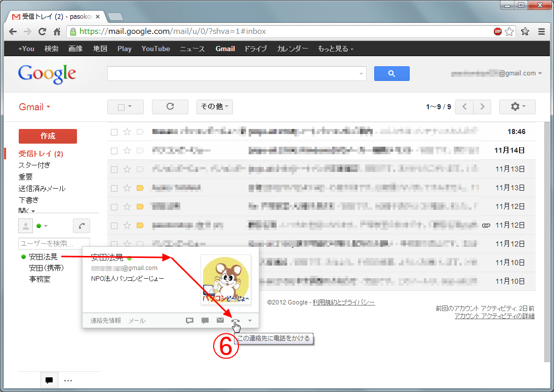Viewport: 554px width, 392px height.
Task: Click the phone call icon in contact card
Action: point(234,321)
